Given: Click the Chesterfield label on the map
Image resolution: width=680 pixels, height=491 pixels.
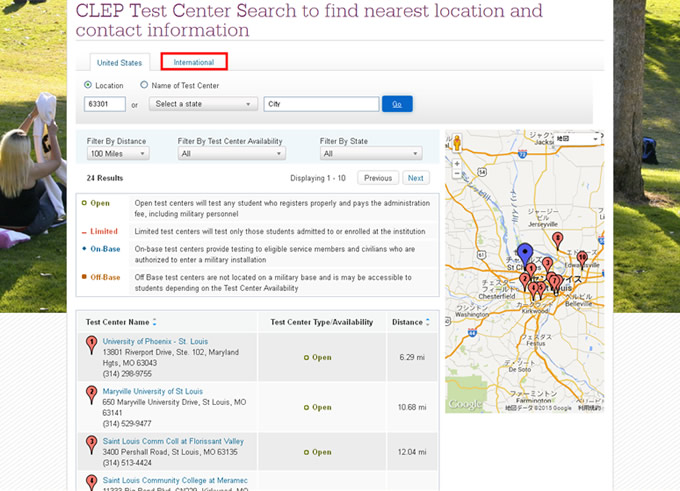Looking at the screenshot, I should click(497, 296).
